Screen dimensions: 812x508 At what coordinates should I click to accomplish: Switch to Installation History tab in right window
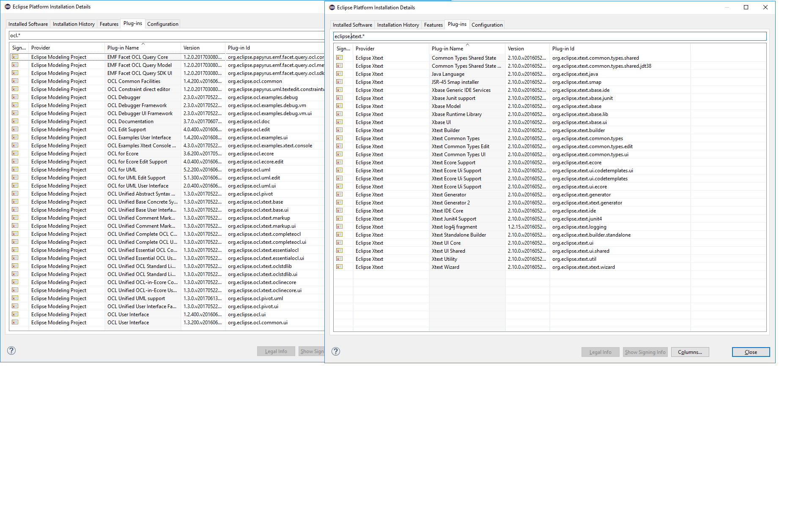point(398,25)
